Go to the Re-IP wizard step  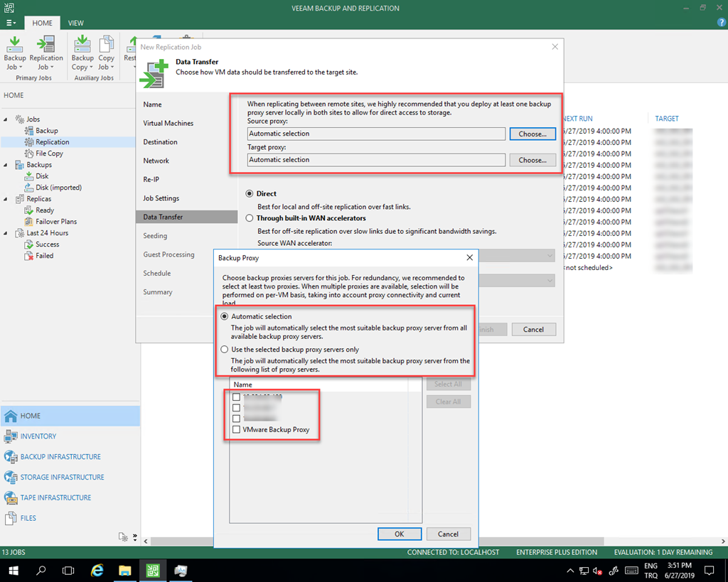point(151,180)
